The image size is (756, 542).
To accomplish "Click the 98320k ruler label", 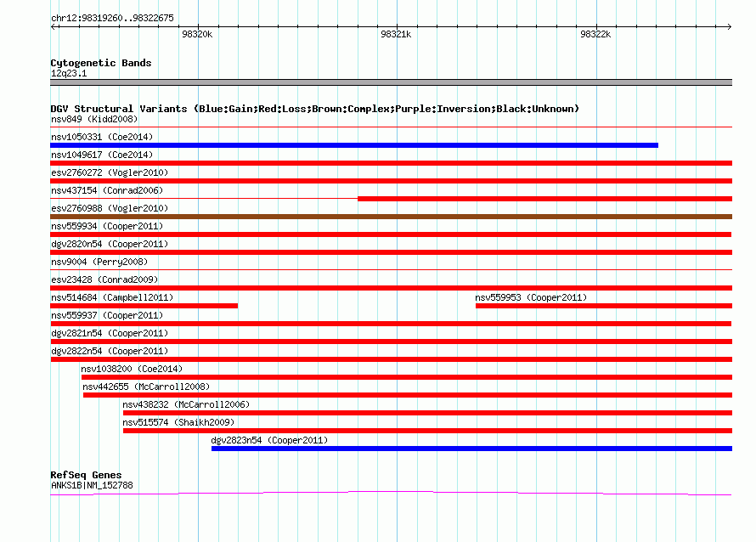I will (x=197, y=34).
